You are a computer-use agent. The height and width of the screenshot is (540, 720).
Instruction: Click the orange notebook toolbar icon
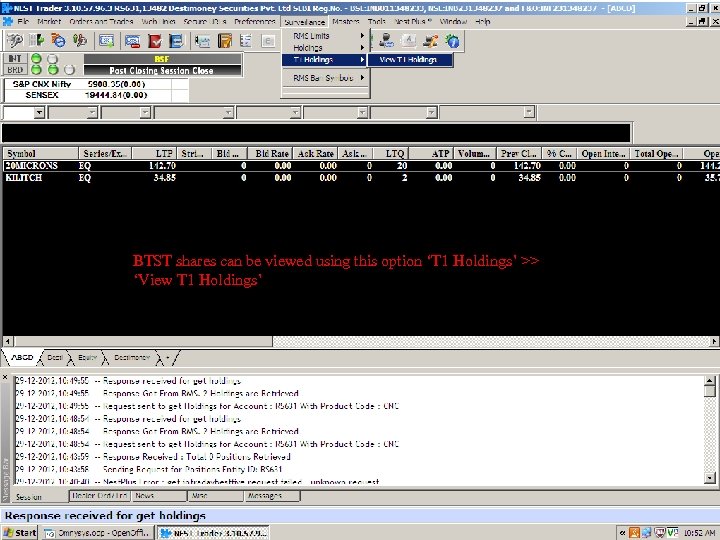pos(225,41)
